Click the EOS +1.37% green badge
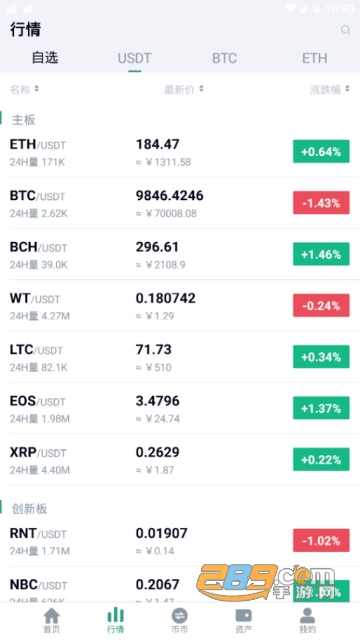 click(321, 408)
